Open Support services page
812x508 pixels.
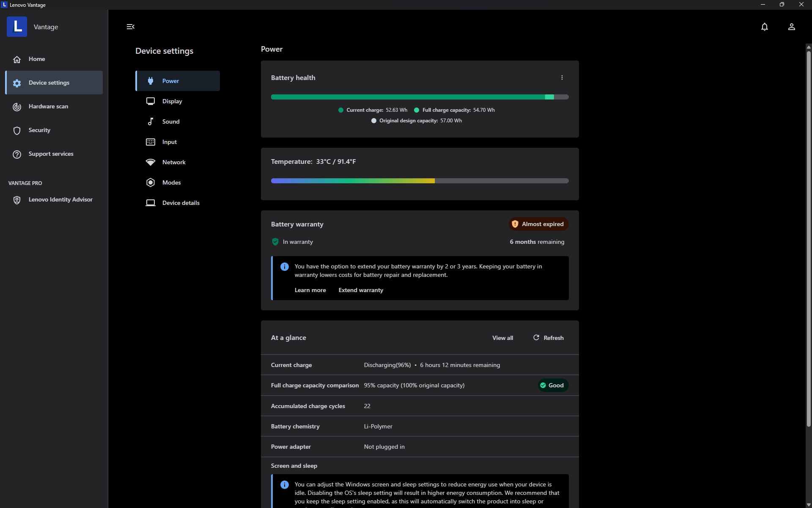tap(54, 154)
